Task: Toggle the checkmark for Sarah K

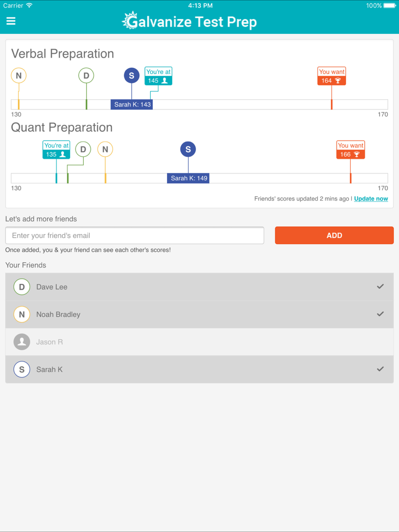Action: [380, 369]
